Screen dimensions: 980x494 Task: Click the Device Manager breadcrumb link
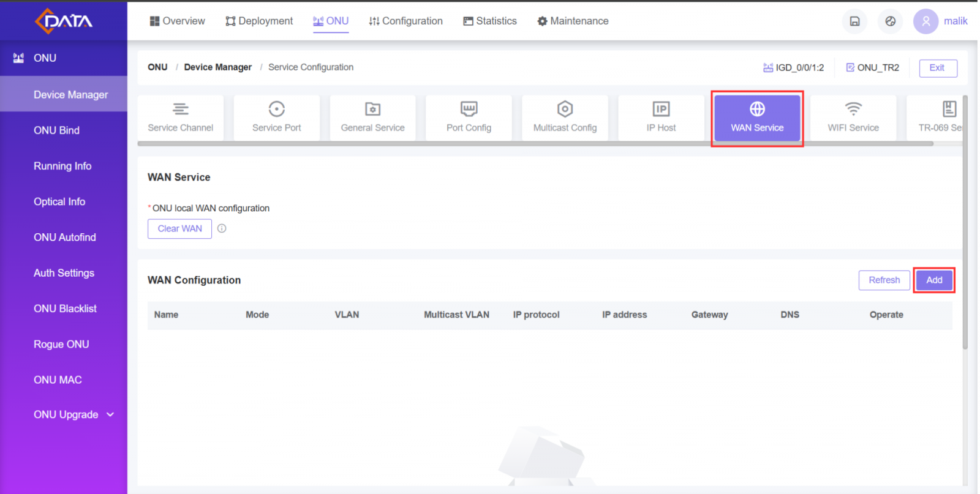[217, 67]
